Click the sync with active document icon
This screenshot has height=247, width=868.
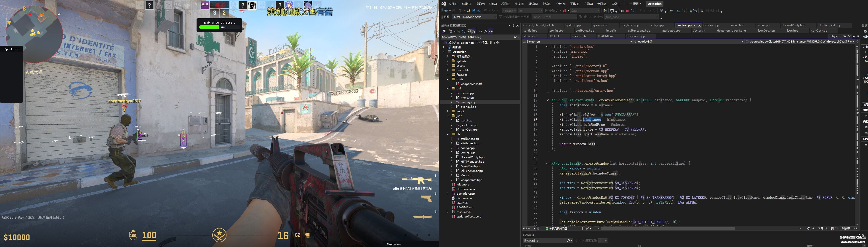(459, 31)
